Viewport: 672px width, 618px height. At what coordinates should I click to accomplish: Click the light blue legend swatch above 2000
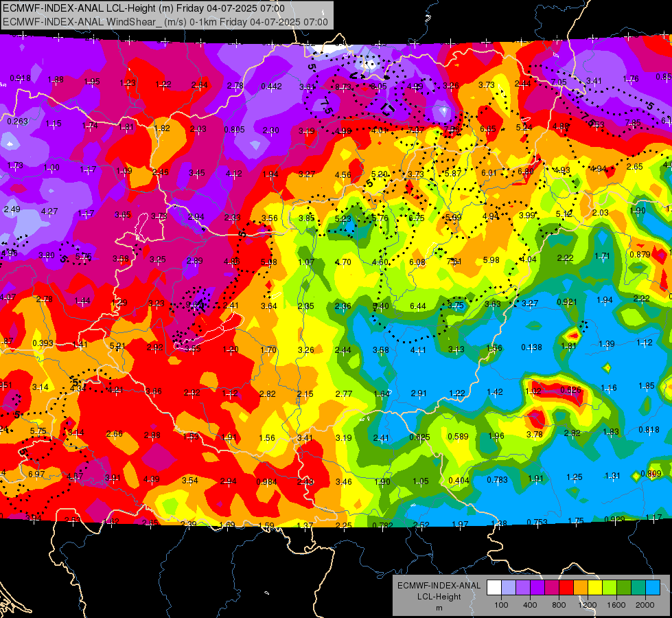tap(653, 588)
